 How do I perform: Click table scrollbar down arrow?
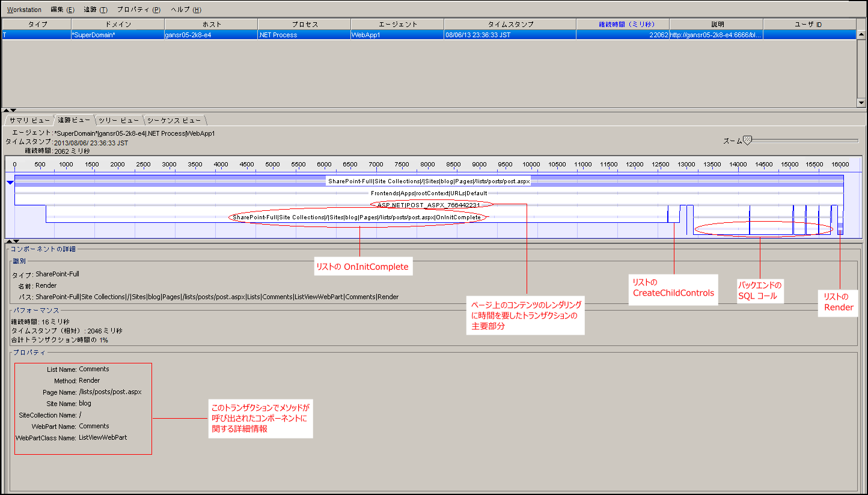861,103
